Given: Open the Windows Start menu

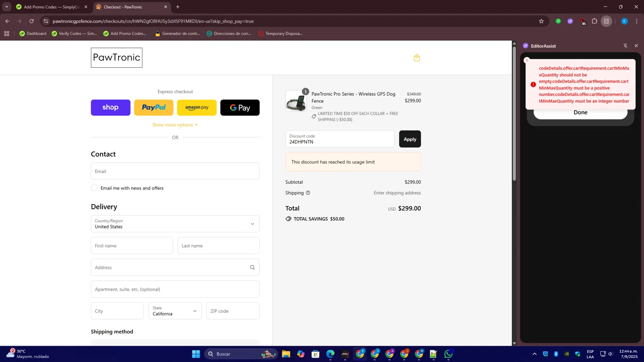Looking at the screenshot, I should [196, 354].
